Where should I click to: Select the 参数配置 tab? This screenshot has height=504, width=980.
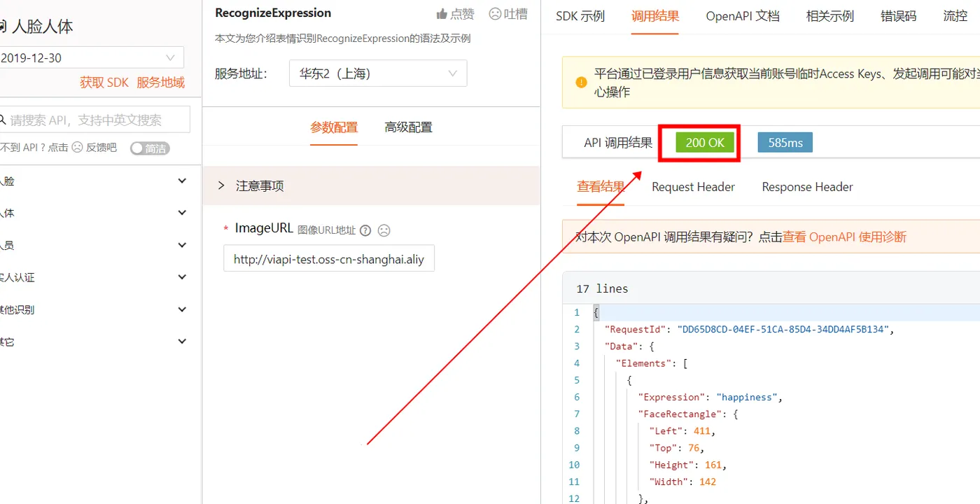[x=334, y=127]
